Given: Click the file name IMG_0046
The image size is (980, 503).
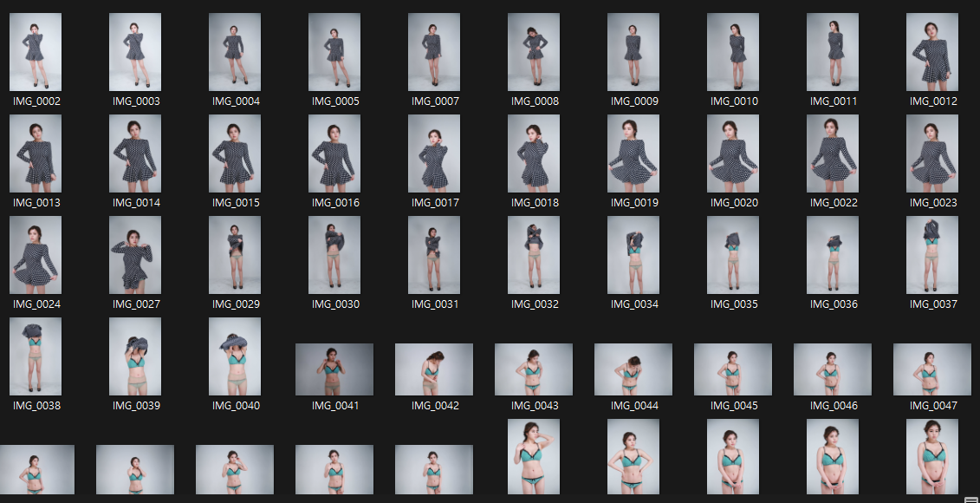Looking at the screenshot, I should 834,405.
